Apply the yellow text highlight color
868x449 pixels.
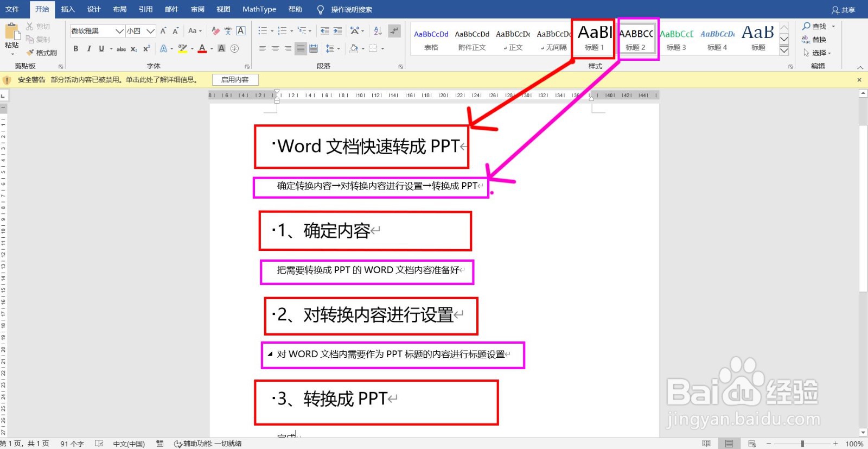pos(182,49)
